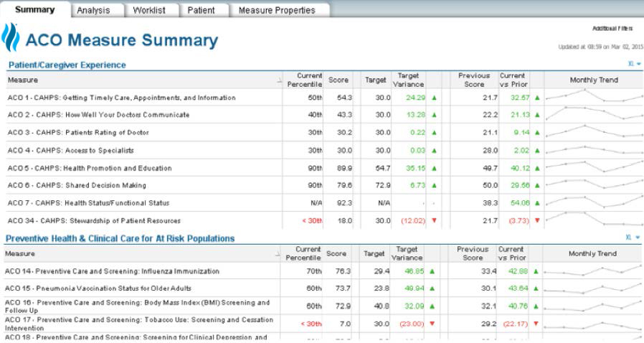The image size is (644, 343).
Task: Open Additional Filters
Action: (x=612, y=28)
